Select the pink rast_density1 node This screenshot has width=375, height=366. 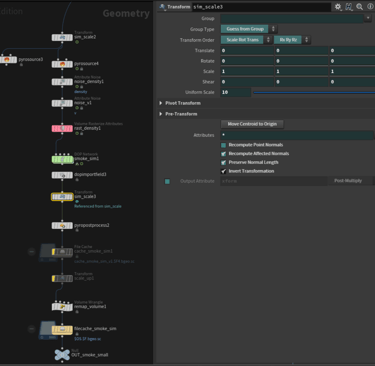click(62, 128)
